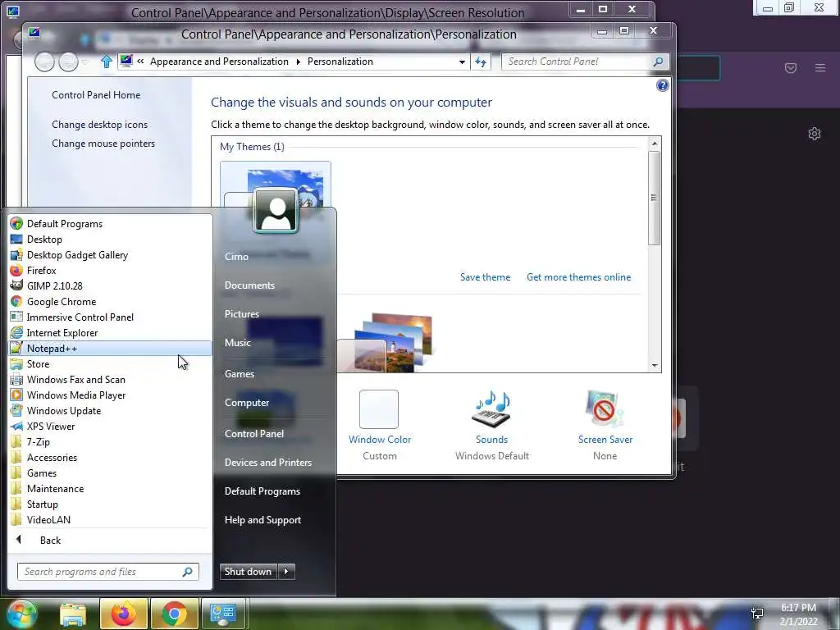Click in Search Control Panel field
This screenshot has height=630, width=840.
pos(584,62)
